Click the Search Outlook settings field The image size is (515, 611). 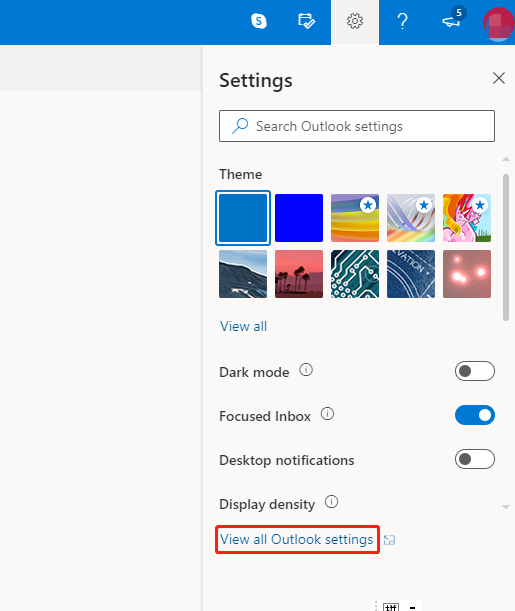tap(357, 126)
